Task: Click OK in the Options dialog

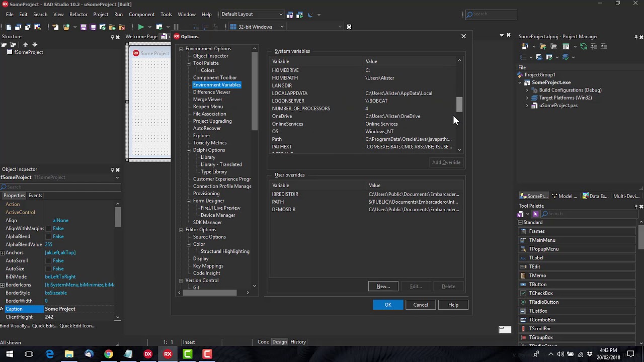Action: coord(388,305)
